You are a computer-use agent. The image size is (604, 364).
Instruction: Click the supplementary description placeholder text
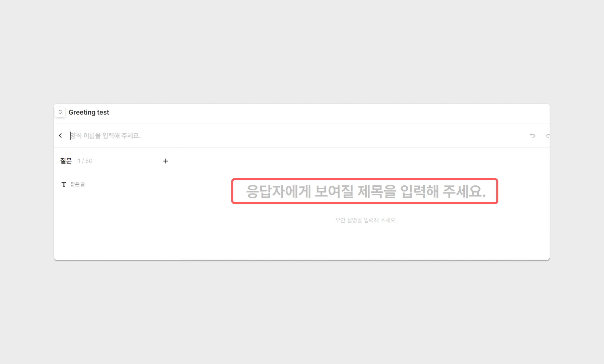(x=366, y=220)
